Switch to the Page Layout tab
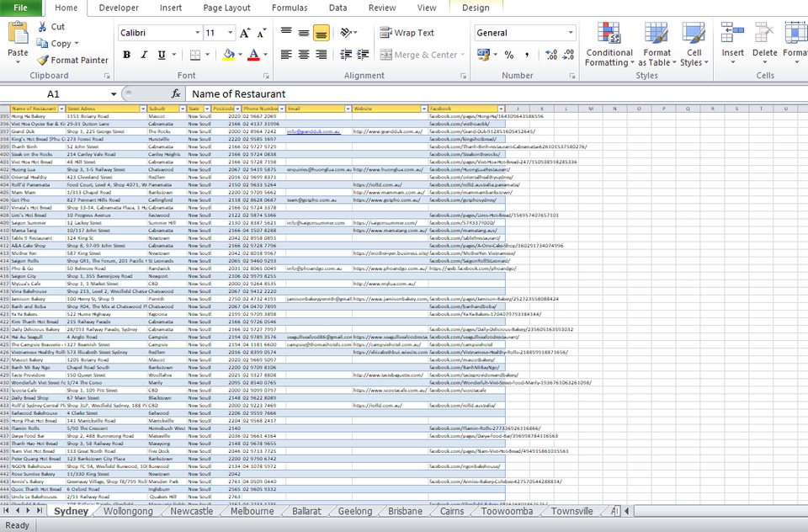808x532 pixels. click(226, 8)
